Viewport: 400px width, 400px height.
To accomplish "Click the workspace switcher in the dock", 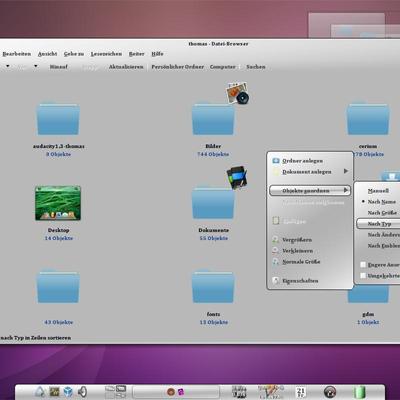I will (x=115, y=392).
